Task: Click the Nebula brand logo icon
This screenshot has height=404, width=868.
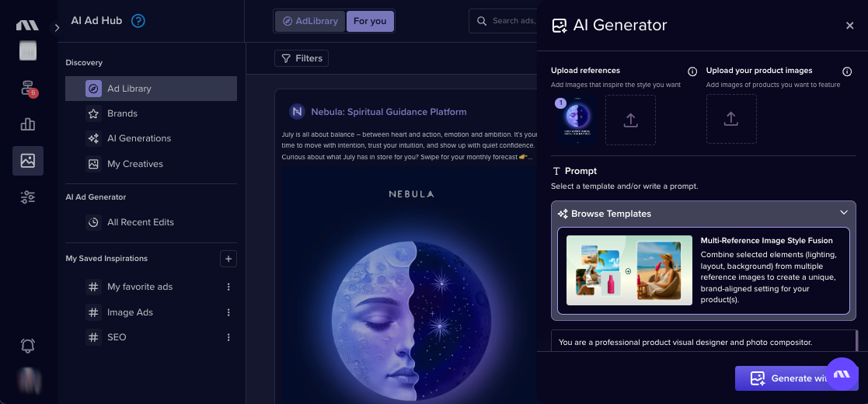Action: tap(298, 112)
